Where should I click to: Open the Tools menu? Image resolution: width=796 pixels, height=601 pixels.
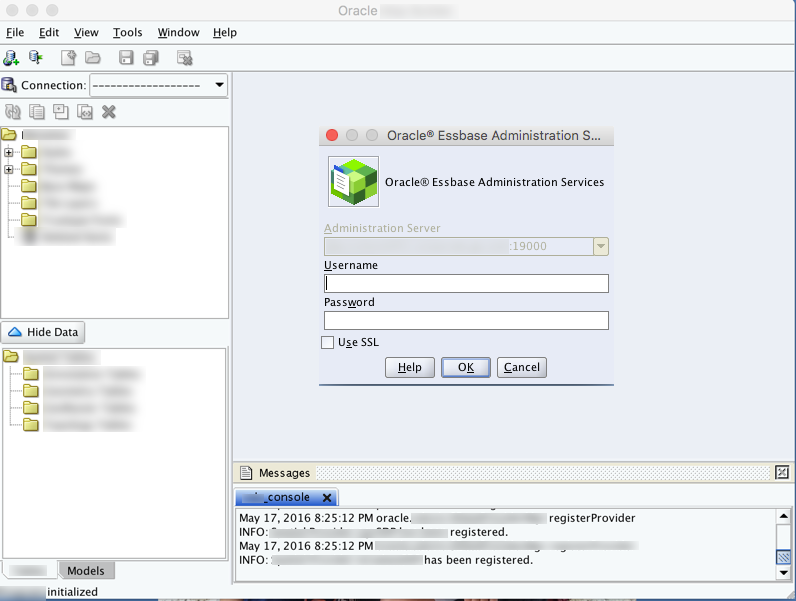pos(127,32)
